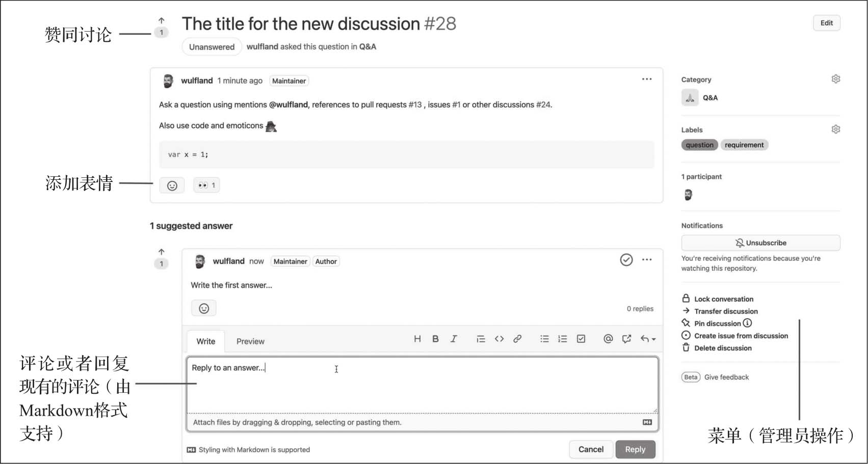Mark the suggested answer as accepted
868x464 pixels.
click(x=626, y=260)
